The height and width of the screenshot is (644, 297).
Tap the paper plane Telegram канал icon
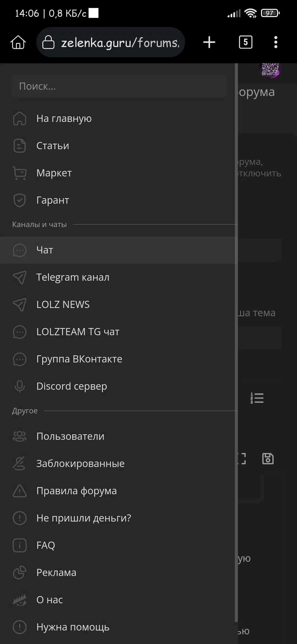(x=20, y=277)
